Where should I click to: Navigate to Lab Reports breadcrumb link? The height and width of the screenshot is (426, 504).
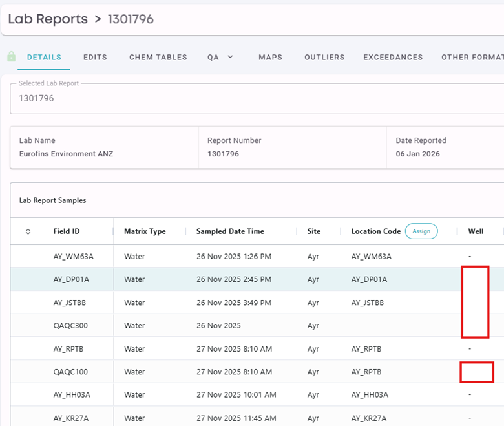48,19
